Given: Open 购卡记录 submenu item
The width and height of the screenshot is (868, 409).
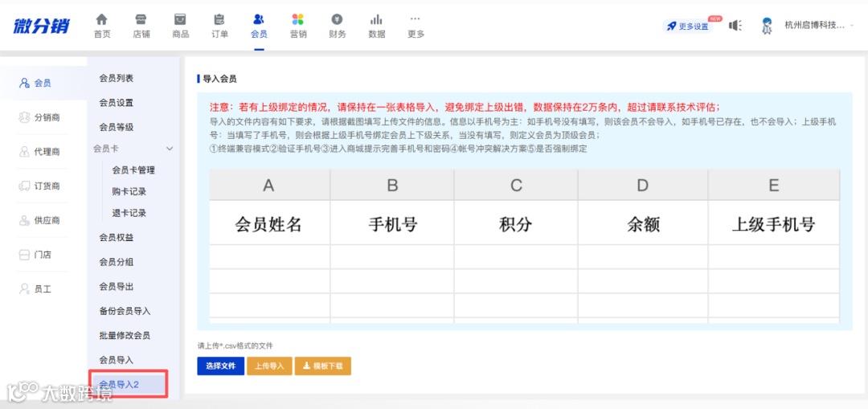Looking at the screenshot, I should tap(129, 191).
